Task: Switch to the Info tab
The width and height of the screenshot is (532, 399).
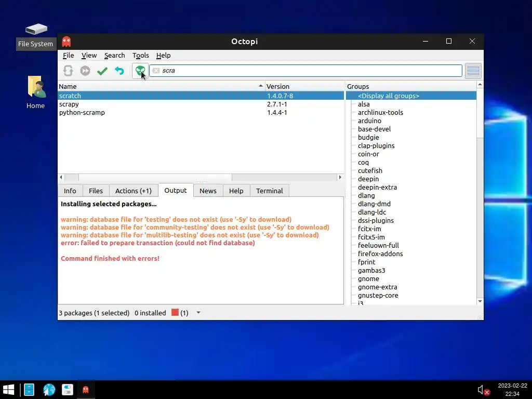Action: pos(70,191)
